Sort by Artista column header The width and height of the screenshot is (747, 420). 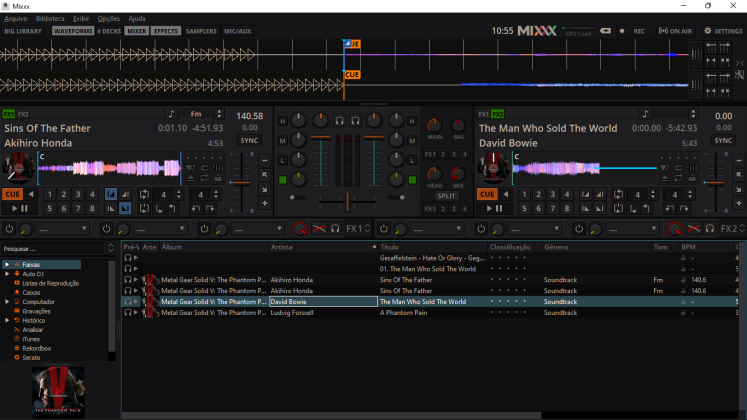323,247
